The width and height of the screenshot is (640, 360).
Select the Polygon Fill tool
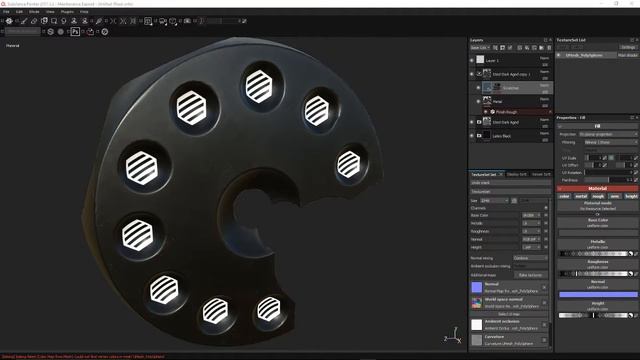click(x=54, y=21)
